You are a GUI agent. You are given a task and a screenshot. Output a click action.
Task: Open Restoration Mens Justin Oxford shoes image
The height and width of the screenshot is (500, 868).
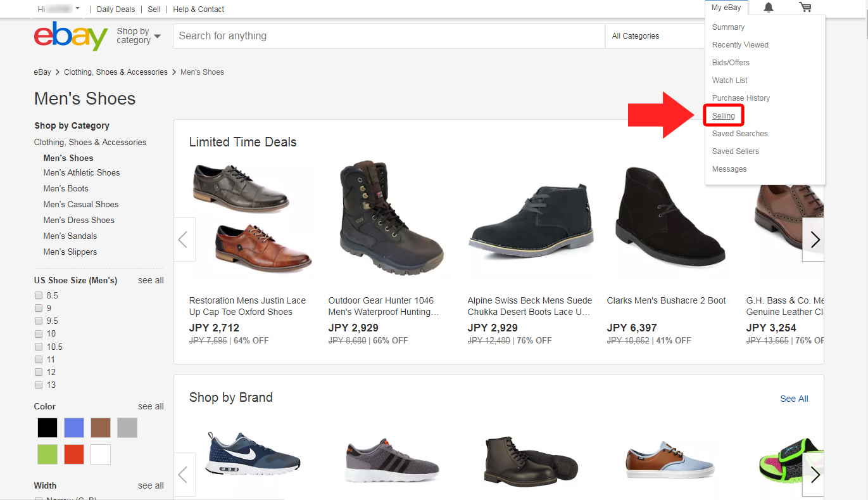coord(252,219)
